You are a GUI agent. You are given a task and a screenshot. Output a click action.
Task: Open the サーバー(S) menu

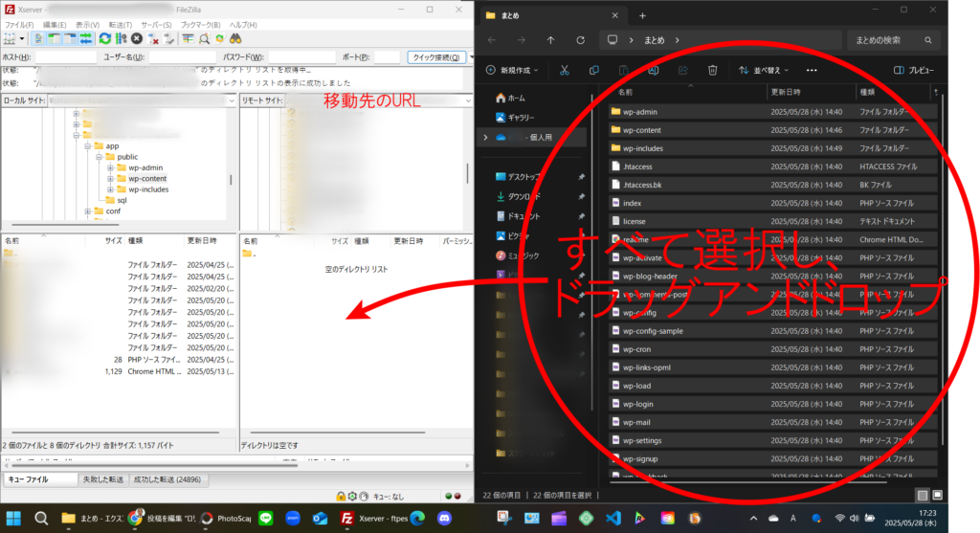(156, 25)
